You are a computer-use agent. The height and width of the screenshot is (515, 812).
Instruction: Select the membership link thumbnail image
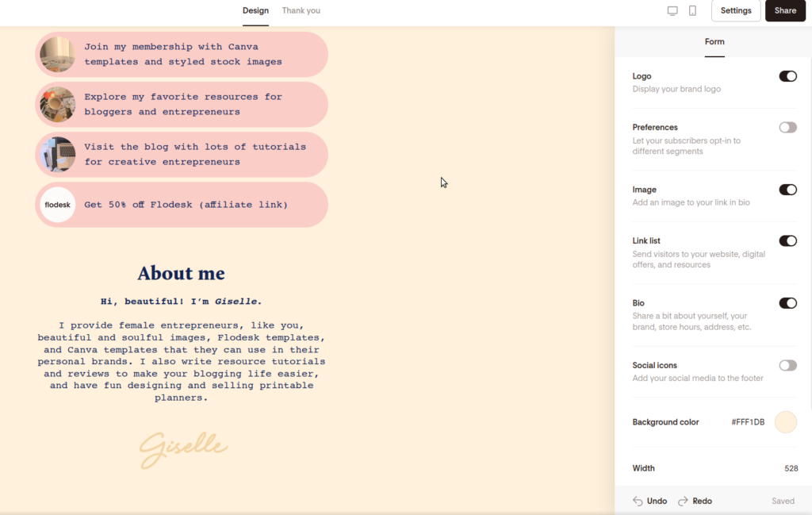click(57, 55)
